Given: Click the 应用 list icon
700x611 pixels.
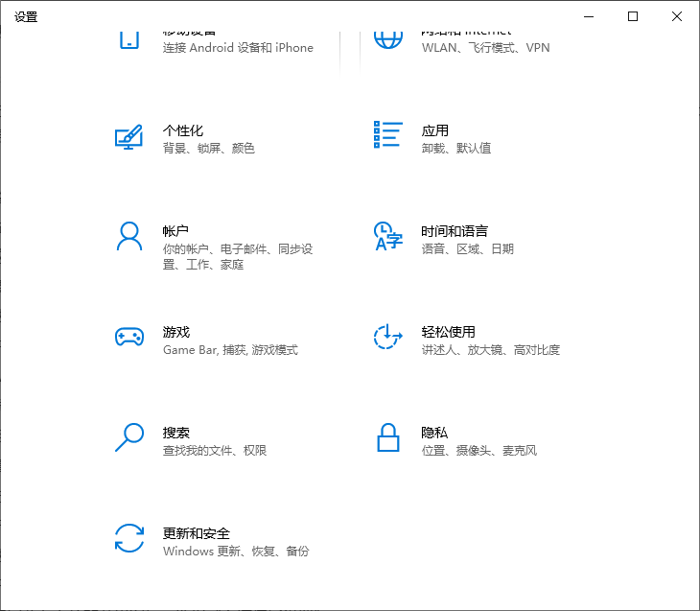Looking at the screenshot, I should point(388,134).
